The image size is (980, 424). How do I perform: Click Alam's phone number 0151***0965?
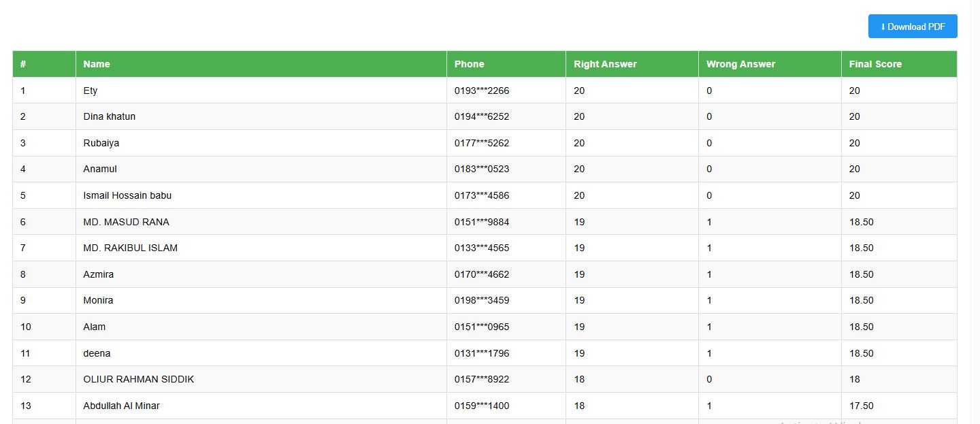482,327
